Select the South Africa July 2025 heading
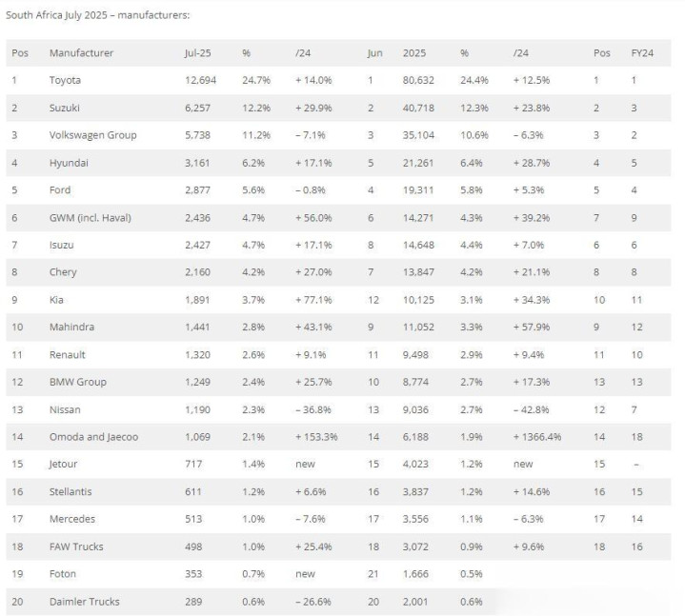 pos(97,15)
